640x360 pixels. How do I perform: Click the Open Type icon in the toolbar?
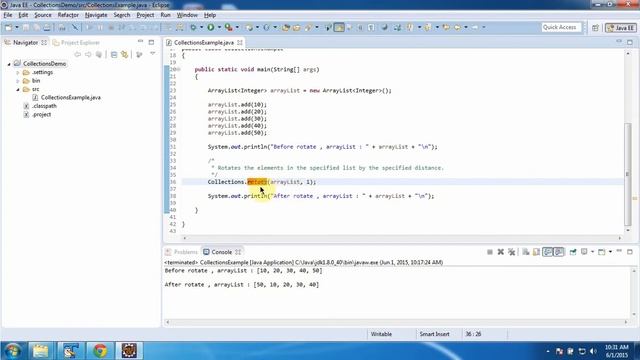pos(286,27)
